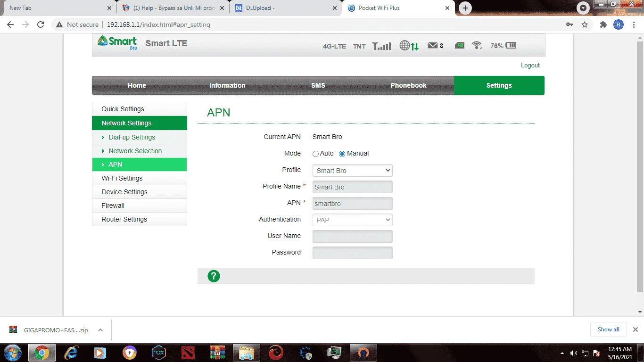This screenshot has width=644, height=362.
Task: Open the SMS envelope indicator
Action: (x=433, y=46)
